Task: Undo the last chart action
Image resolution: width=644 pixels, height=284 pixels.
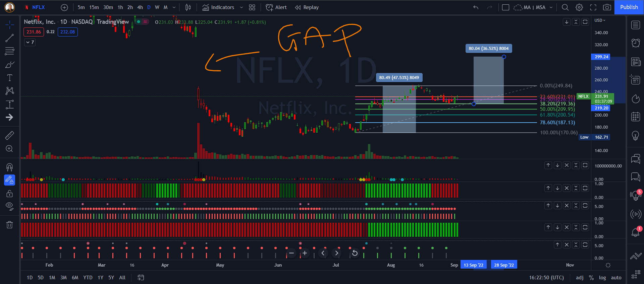Action: pyautogui.click(x=476, y=7)
